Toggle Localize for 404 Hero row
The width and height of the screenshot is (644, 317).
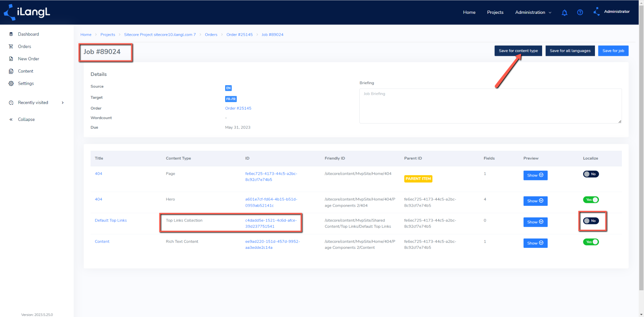point(591,200)
